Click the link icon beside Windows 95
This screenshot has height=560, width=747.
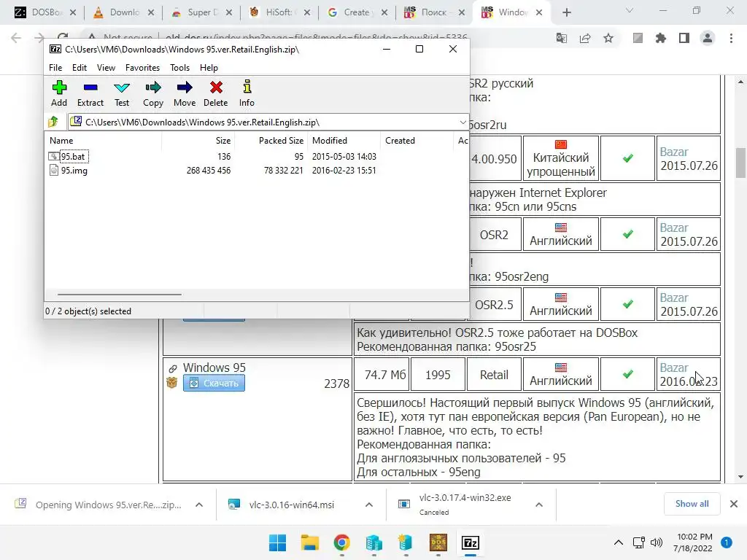pos(172,368)
